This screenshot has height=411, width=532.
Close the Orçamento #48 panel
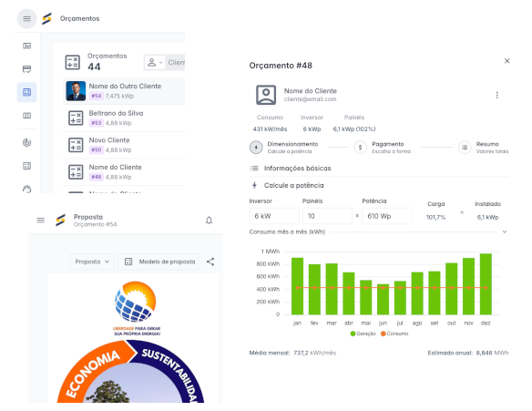pyautogui.click(x=506, y=61)
